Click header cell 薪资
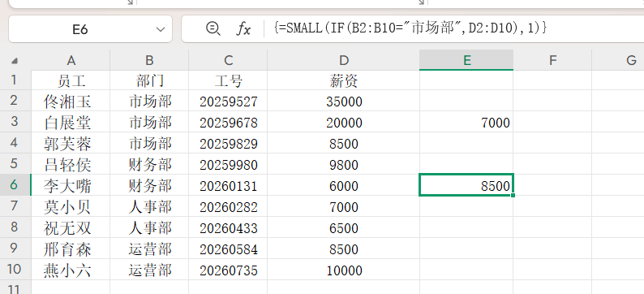644x294 pixels. pos(343,80)
